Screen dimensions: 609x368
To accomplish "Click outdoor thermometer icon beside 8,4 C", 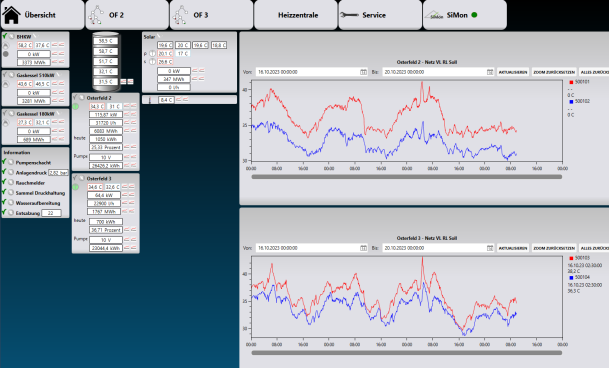I will point(150,100).
